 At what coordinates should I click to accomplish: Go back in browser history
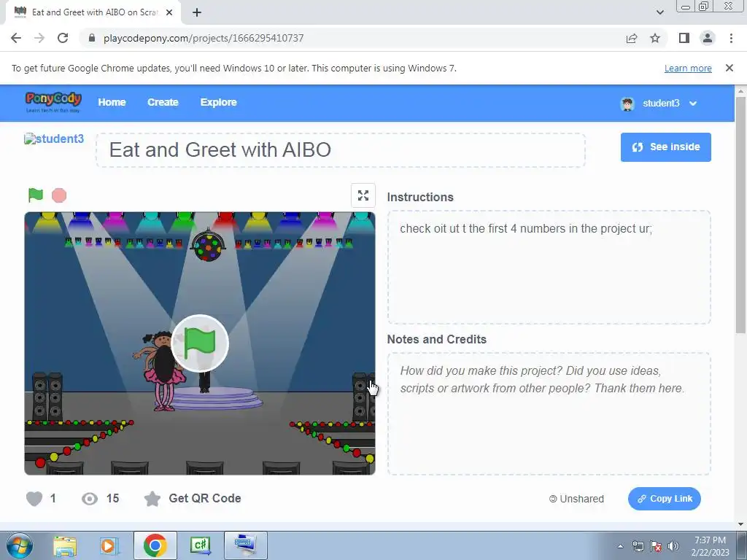(16, 38)
